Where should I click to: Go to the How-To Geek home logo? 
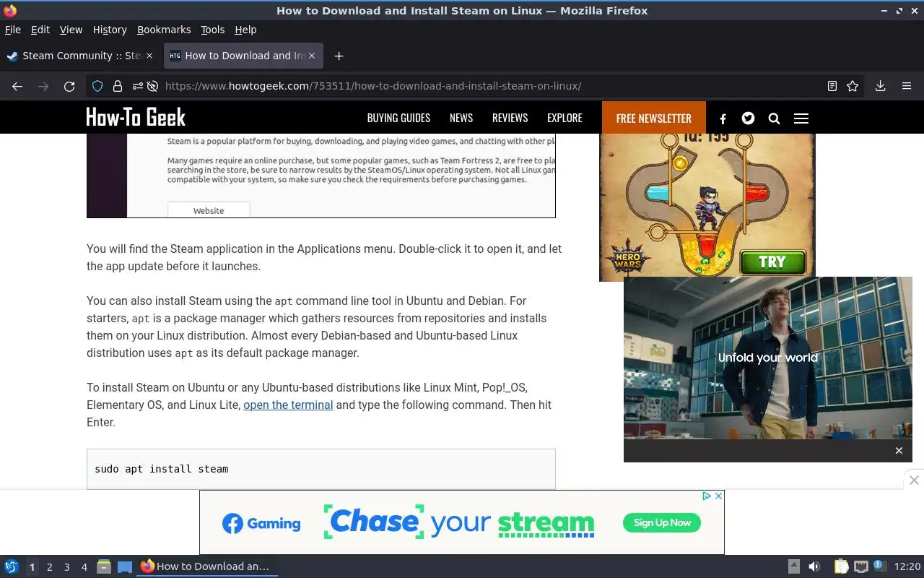click(136, 117)
